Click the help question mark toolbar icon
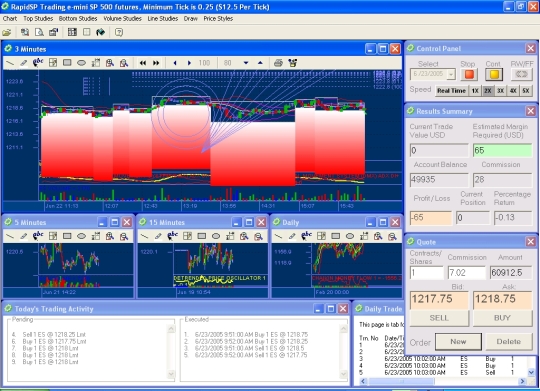Screen dimensions: 540x391 click(x=119, y=32)
